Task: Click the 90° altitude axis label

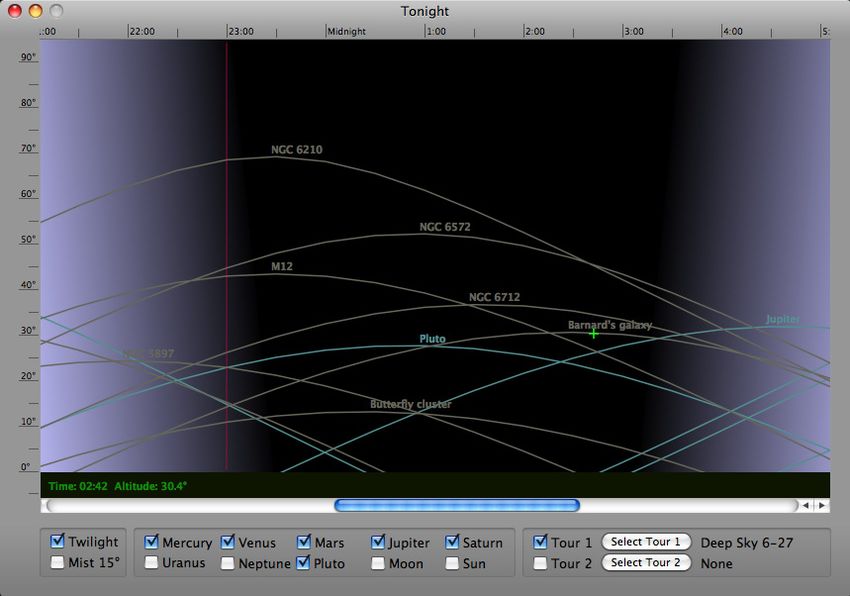Action: pyautogui.click(x=28, y=57)
